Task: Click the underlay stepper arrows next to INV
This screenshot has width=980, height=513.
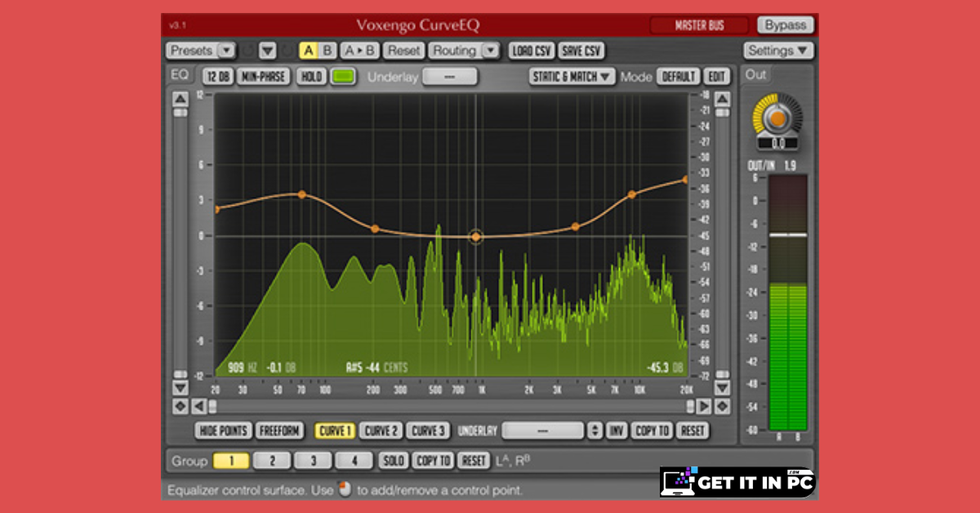Action: (595, 430)
